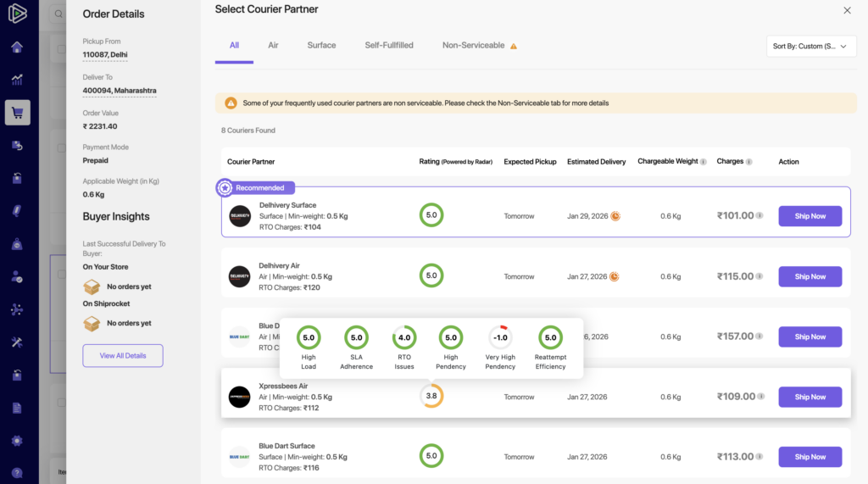The image size is (868, 484).
Task: Click the 3.8 rating circle for Xpressbees
Action: [431, 396]
